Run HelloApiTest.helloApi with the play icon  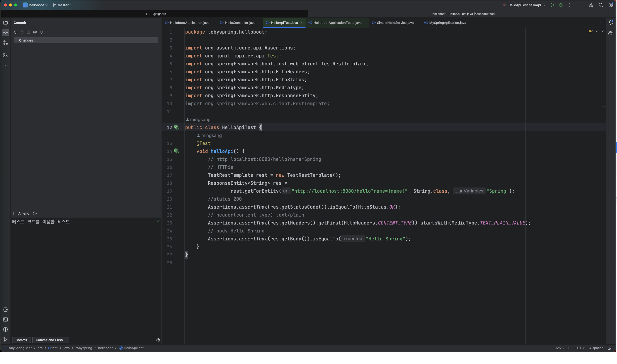[552, 5]
